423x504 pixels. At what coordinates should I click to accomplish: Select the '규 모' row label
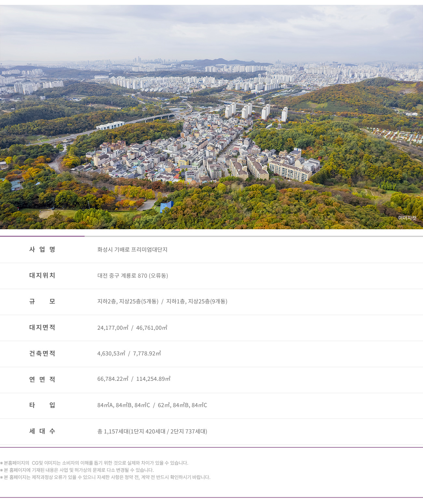coord(42,301)
